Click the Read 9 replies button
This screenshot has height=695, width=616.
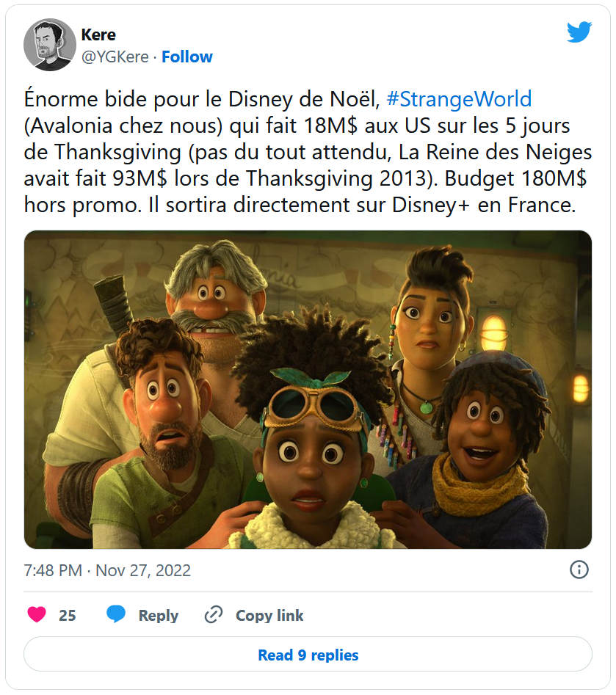(308, 654)
